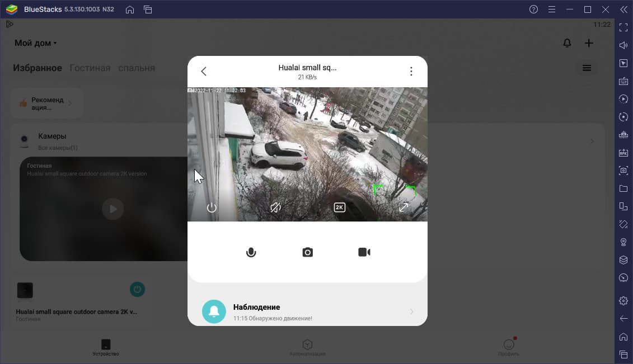Click install APK sidebar icon
The height and width of the screenshot is (364, 633).
click(623, 153)
